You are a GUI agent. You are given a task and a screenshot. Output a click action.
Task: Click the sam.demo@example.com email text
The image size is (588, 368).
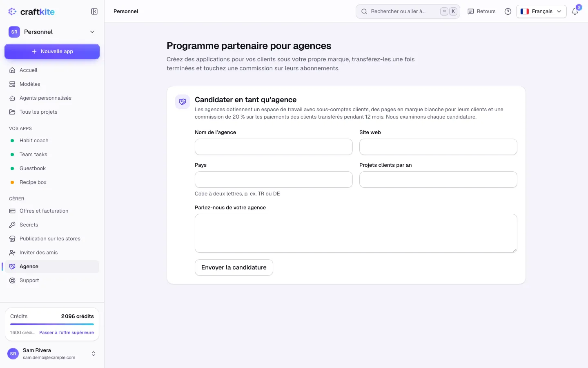(49, 357)
